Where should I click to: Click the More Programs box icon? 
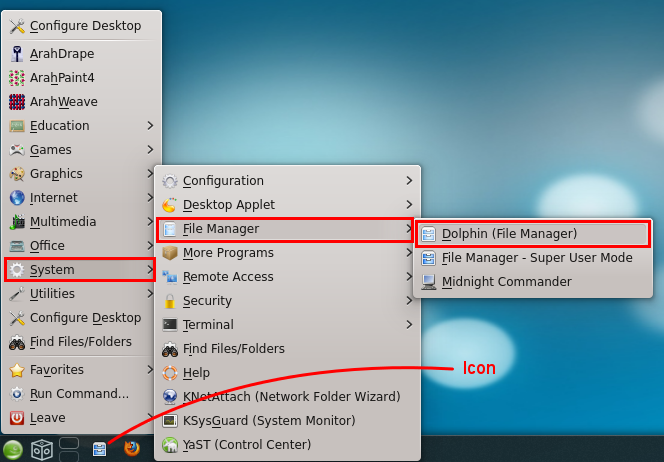pyautogui.click(x=170, y=253)
